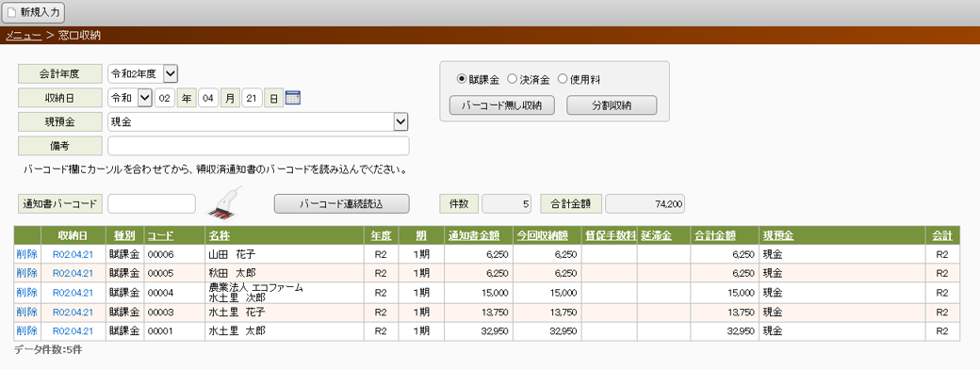Open R02.04.21 date link for code 00001

[x=73, y=330]
